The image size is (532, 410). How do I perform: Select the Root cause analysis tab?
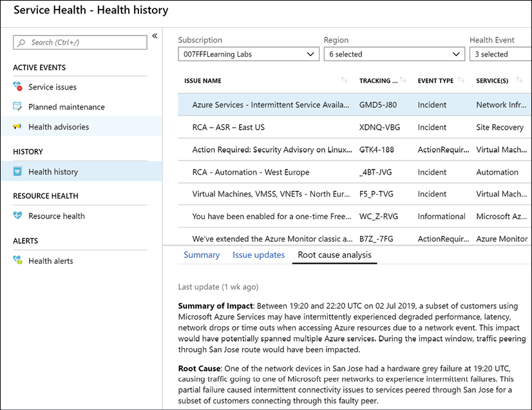coord(334,255)
